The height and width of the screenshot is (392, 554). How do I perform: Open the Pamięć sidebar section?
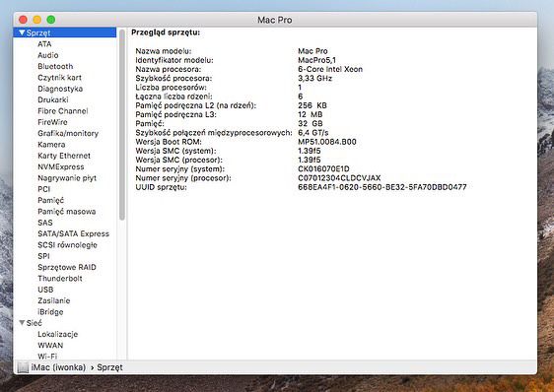(x=51, y=200)
